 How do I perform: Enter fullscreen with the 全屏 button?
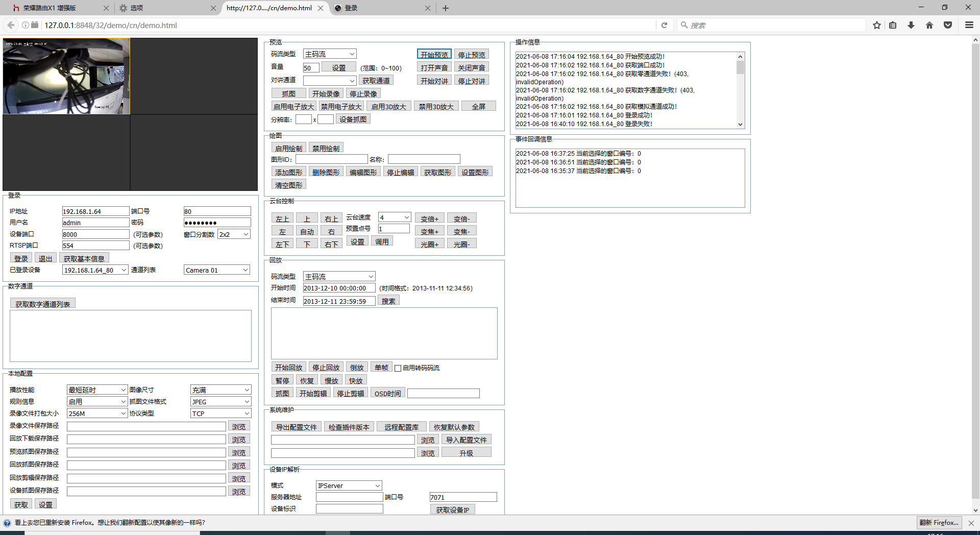478,106
